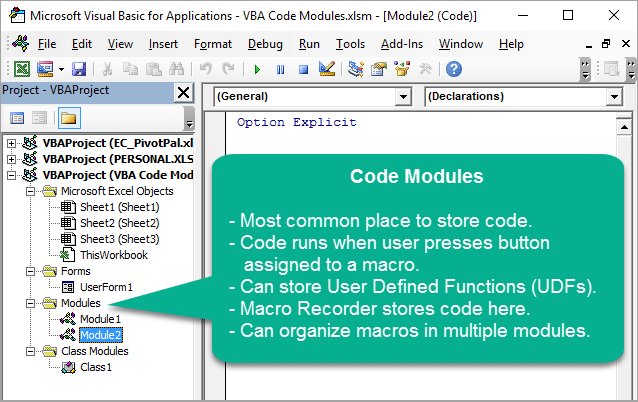The image size is (638, 402).
Task: Toggle Design Mode icon in toolbar
Action: click(x=326, y=69)
